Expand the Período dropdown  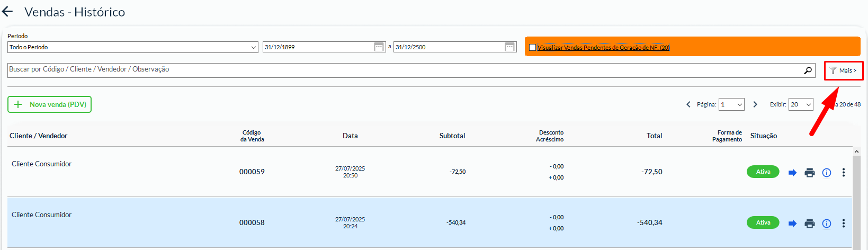click(x=132, y=47)
